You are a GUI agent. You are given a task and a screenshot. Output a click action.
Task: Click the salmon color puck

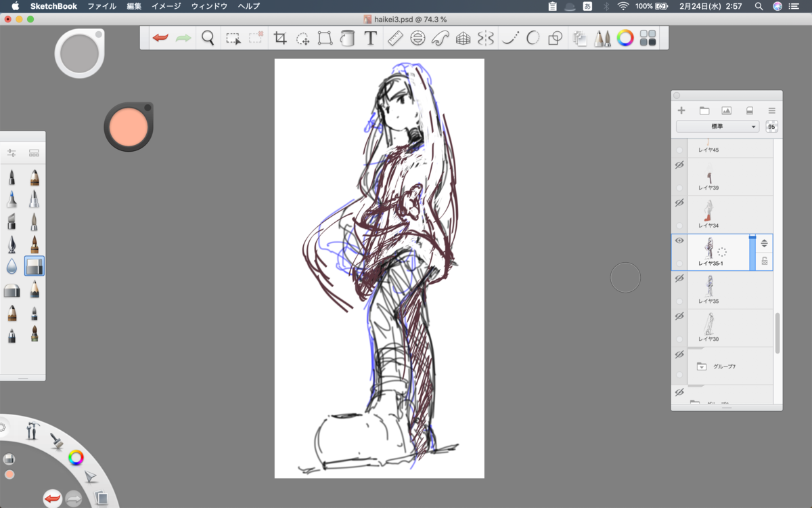pos(128,127)
